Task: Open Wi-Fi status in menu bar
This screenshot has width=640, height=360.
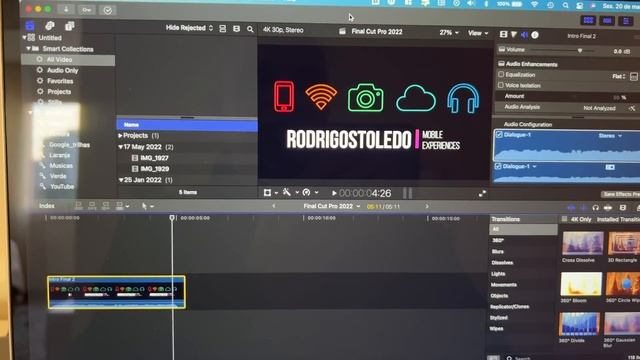Action: [x=535, y=4]
